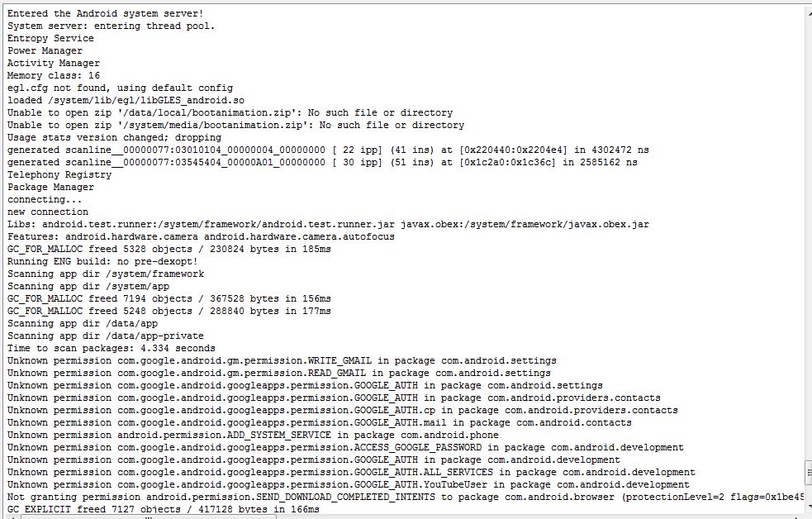This screenshot has height=519, width=812.
Task: Click 'Time to scan packages: 4.334 seconds'
Action: coord(111,348)
